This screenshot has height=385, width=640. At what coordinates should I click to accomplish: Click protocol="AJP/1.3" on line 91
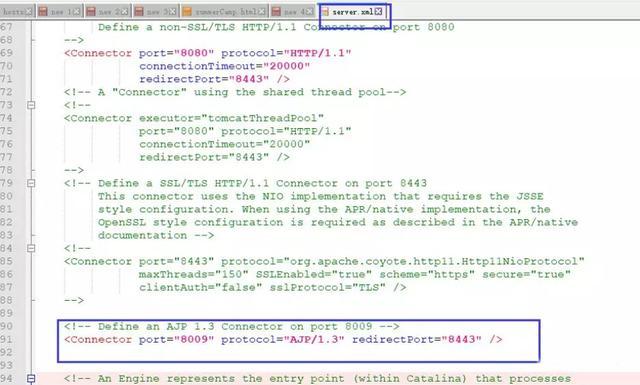pos(283,339)
